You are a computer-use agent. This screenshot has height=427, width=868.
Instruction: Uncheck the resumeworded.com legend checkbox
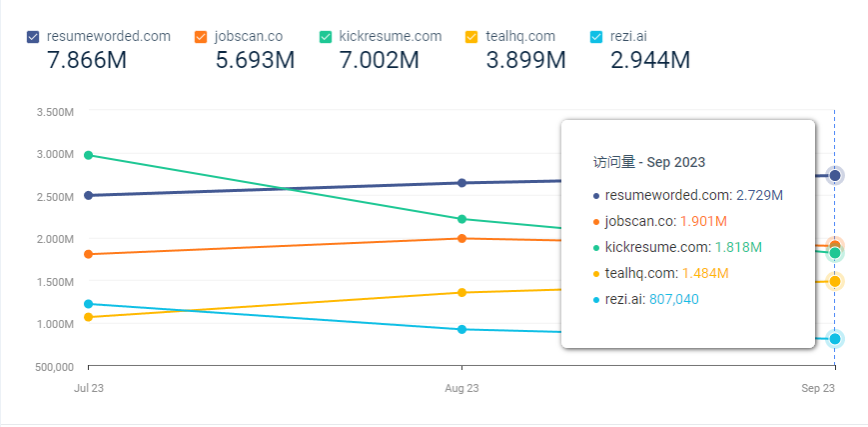[33, 37]
